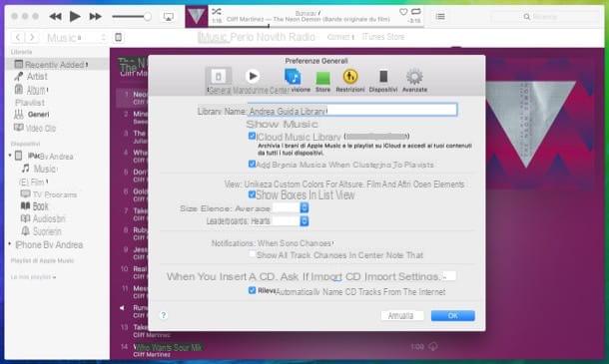
Task: Select Artist in sidebar
Action: (37, 77)
